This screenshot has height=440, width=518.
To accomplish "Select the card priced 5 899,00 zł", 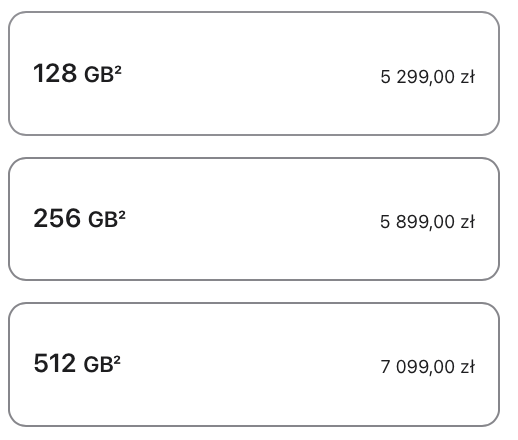I will pos(254,219).
